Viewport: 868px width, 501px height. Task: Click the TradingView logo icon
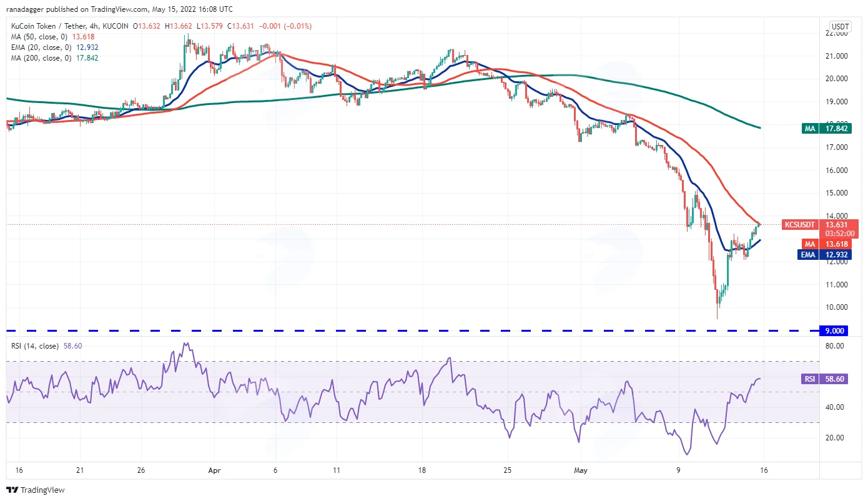point(13,490)
